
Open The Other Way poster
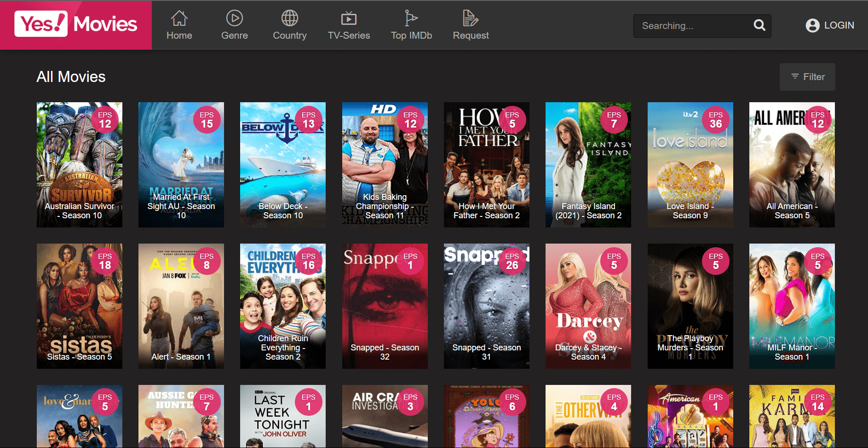tap(588, 416)
